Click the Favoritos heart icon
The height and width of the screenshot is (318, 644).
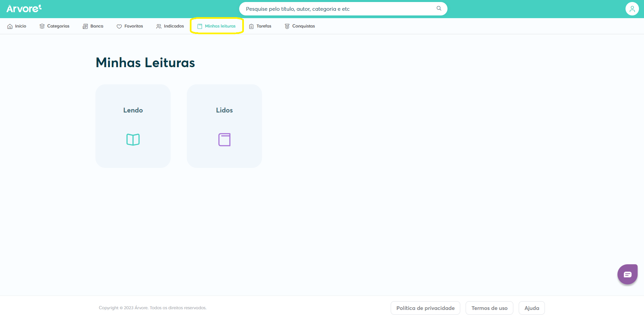tap(119, 26)
